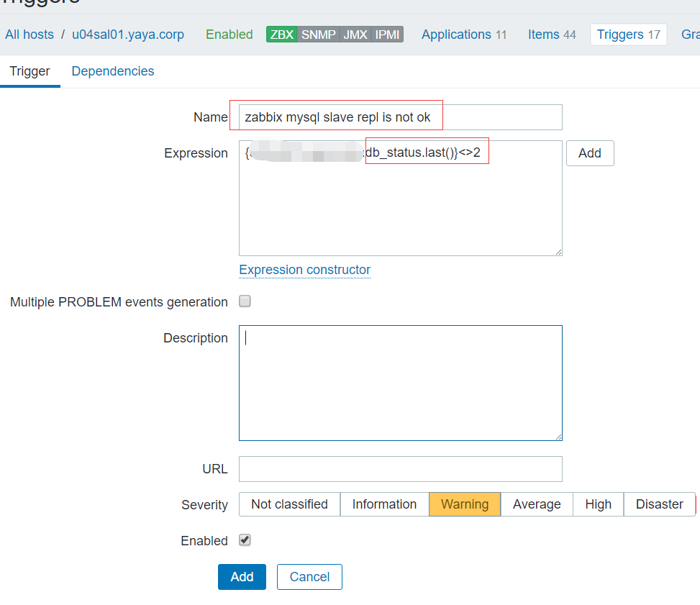Set severity to Disaster
The width and height of the screenshot is (700, 605).
659,504
